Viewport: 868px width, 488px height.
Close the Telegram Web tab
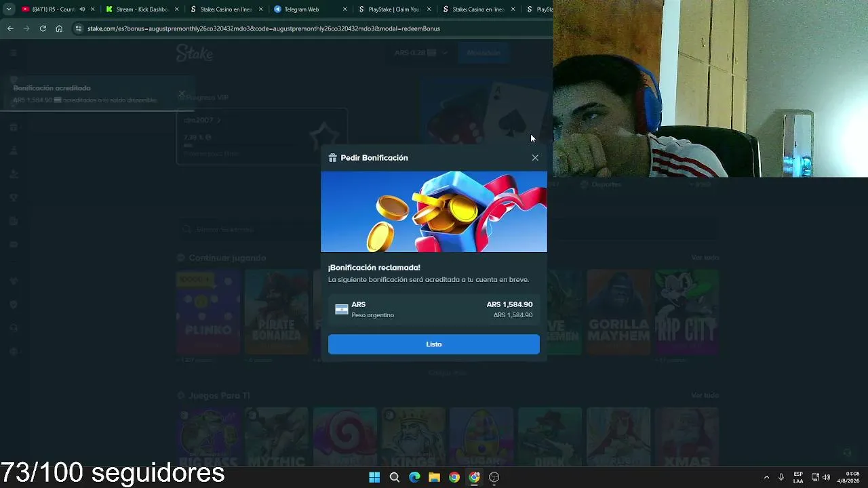tap(345, 9)
